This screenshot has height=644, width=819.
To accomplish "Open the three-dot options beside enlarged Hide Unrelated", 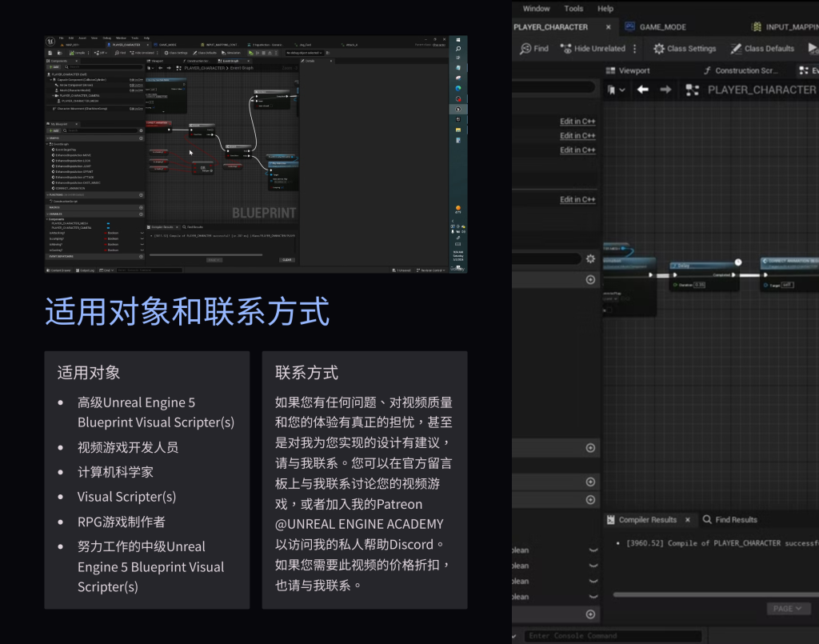I will [634, 49].
